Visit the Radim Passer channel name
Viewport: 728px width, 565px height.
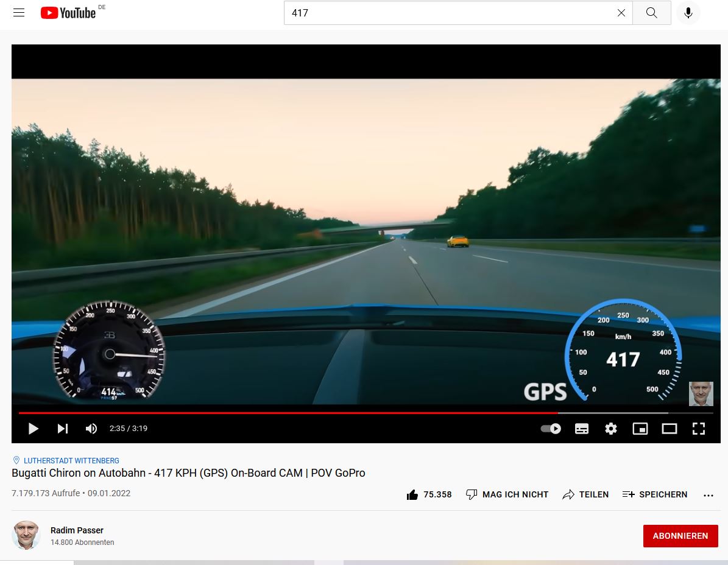(77, 530)
